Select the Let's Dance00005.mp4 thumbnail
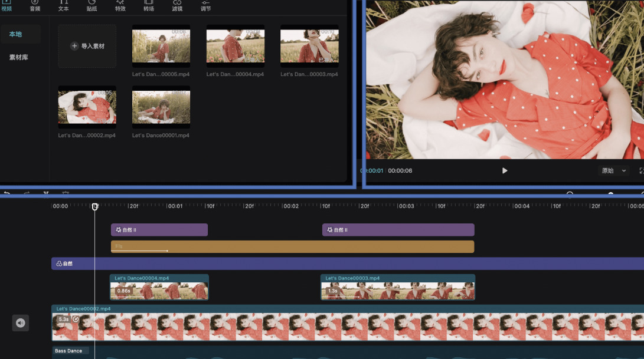The width and height of the screenshot is (644, 359). (161, 46)
